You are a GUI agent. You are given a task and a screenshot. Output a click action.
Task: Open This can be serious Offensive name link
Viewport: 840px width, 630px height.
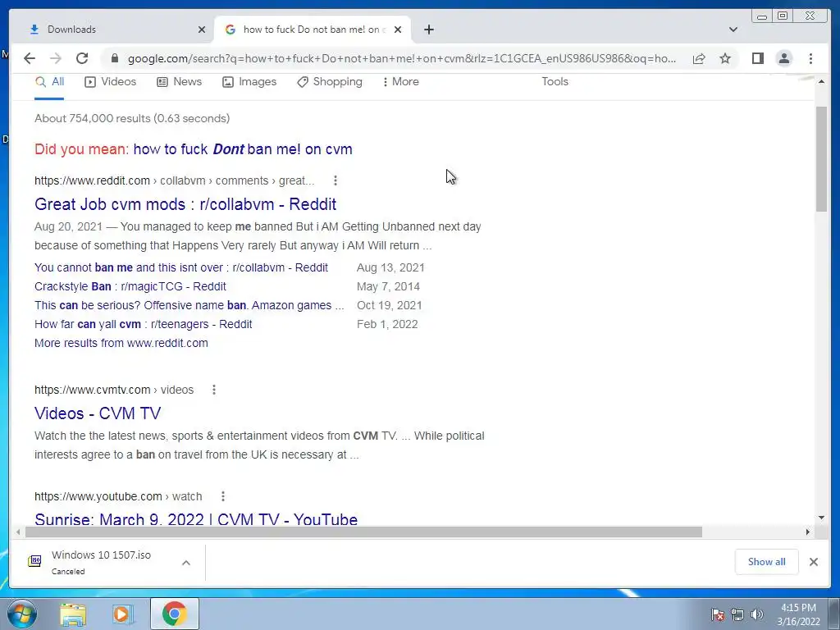pyautogui.click(x=189, y=305)
